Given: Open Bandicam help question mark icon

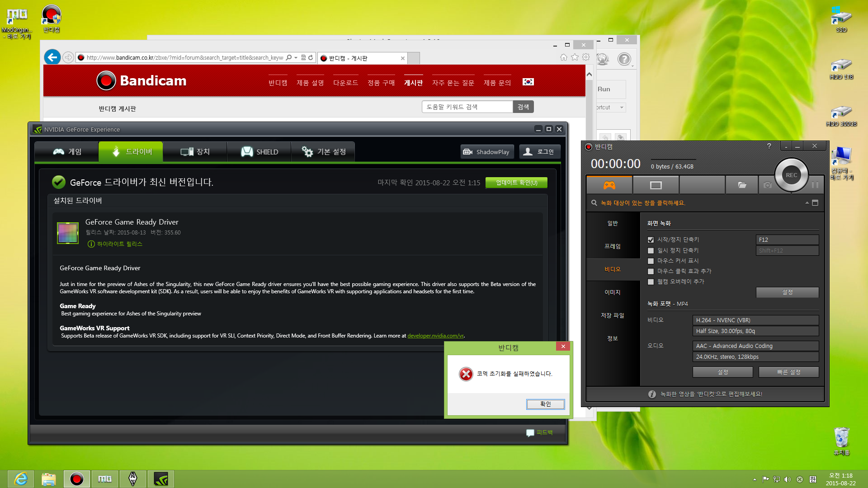Looking at the screenshot, I should [x=769, y=146].
